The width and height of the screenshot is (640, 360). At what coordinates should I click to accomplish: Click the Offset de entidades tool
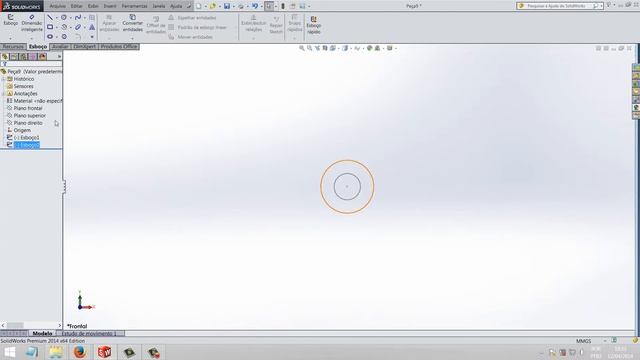point(156,25)
